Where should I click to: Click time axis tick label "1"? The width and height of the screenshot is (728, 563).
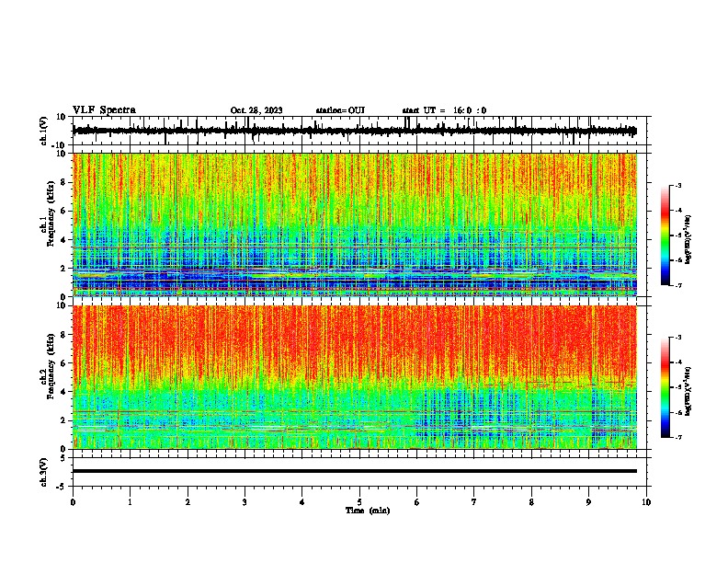pyautogui.click(x=130, y=502)
